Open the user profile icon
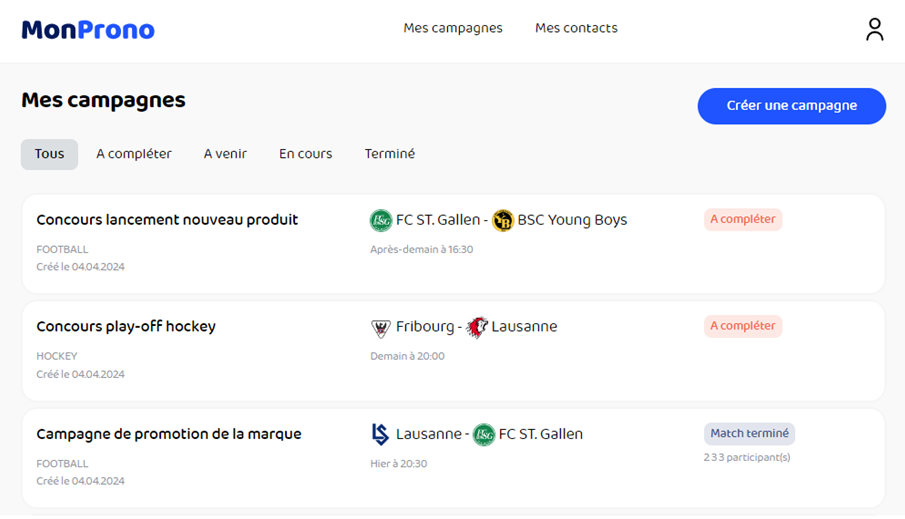Screen dimensions: 905x519 pyautogui.click(x=875, y=29)
